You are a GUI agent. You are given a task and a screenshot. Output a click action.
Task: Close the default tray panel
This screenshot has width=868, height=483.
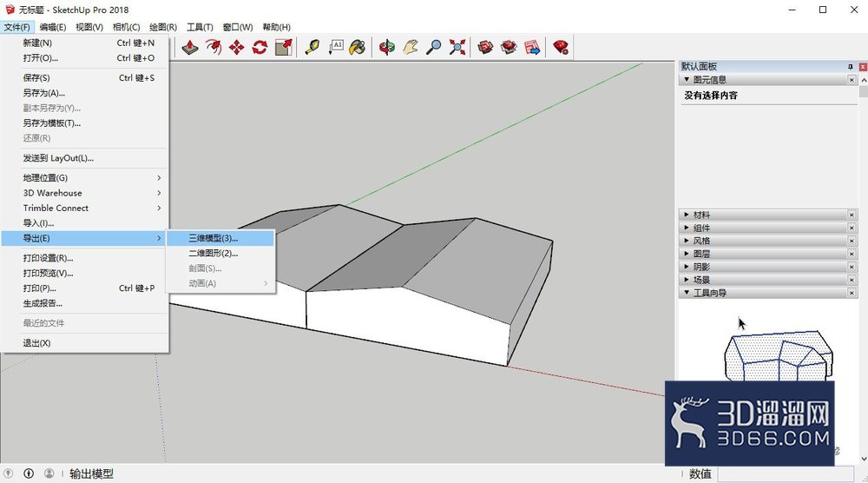[x=863, y=67]
